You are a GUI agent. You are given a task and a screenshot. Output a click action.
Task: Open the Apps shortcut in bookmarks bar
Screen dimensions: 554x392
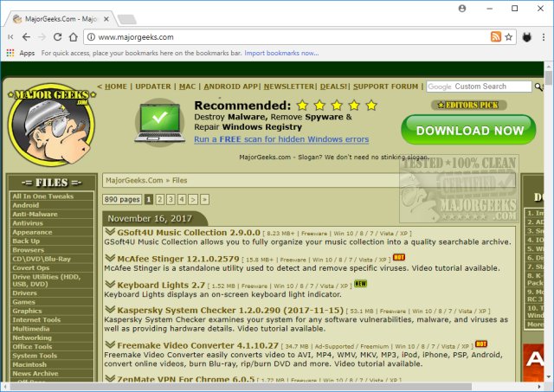click(x=20, y=53)
